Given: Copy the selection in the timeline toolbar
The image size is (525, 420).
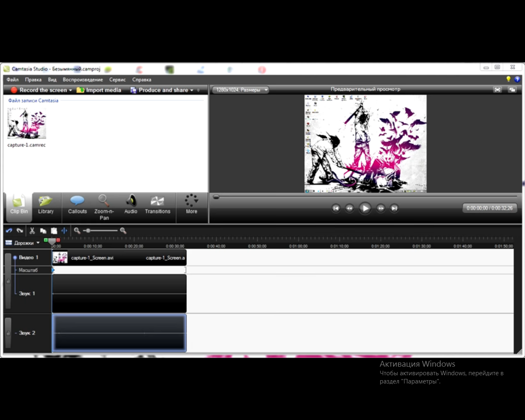Looking at the screenshot, I should coord(43,231).
